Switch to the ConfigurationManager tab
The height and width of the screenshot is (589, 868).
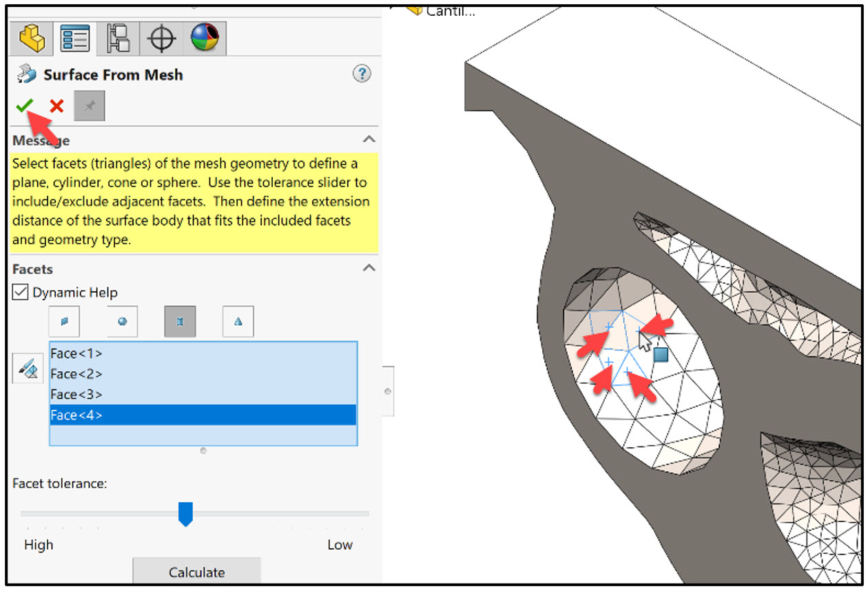pos(118,38)
